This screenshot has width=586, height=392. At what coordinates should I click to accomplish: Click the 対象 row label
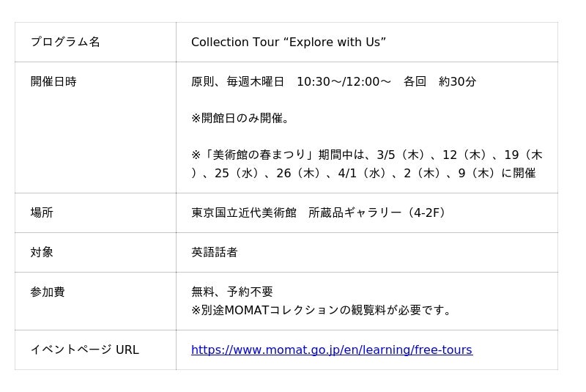[42, 253]
